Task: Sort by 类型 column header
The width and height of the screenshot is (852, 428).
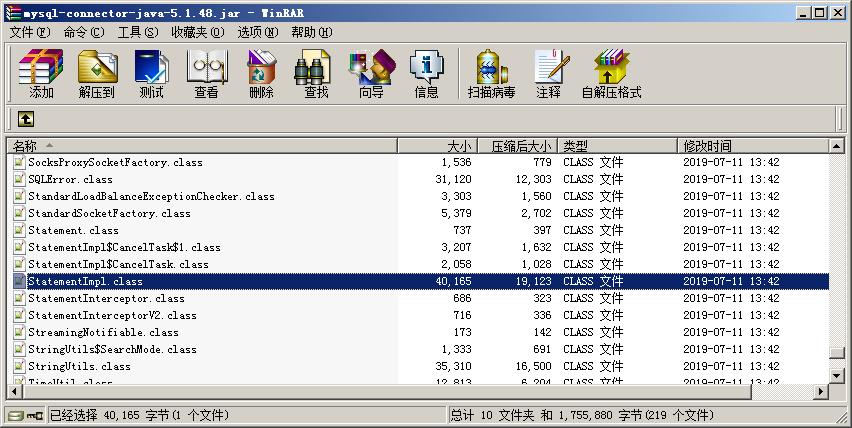Action: pos(618,146)
